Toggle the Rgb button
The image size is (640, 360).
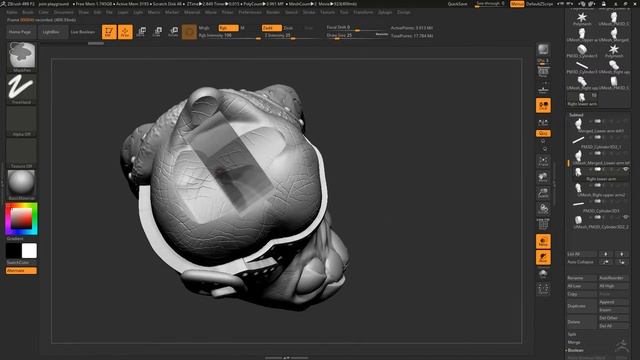click(x=228, y=28)
